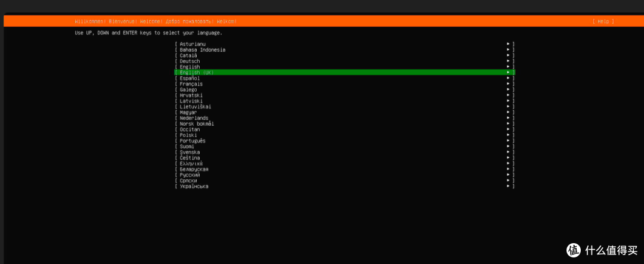This screenshot has height=264, width=644.
Task: Choose Hrvatski language
Action: [x=345, y=95]
